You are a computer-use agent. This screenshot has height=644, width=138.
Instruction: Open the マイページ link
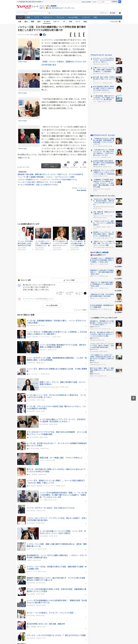point(103,13)
